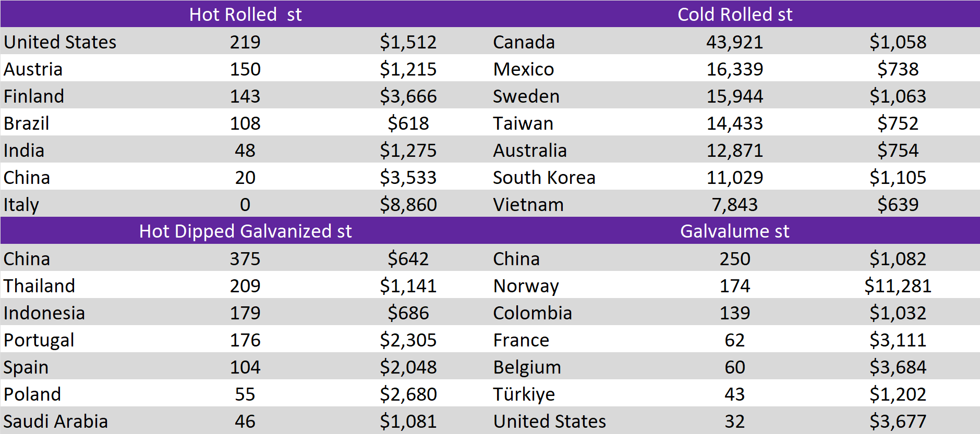The width and height of the screenshot is (980, 434).
Task: Click Vietnam's $639 price cell
Action: point(898,204)
